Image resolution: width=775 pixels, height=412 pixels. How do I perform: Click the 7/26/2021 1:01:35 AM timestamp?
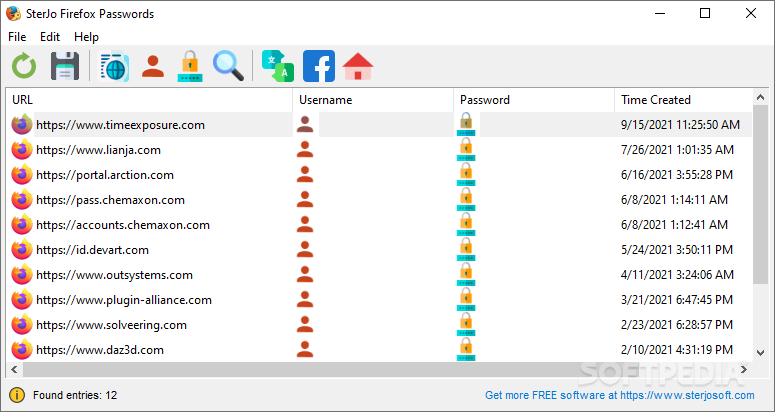[x=677, y=150]
